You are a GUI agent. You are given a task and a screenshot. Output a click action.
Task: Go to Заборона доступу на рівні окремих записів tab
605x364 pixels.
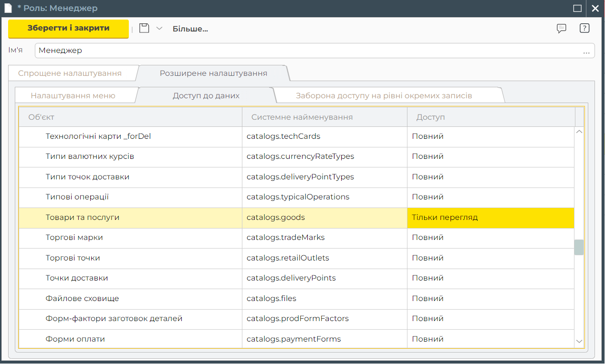pyautogui.click(x=384, y=95)
